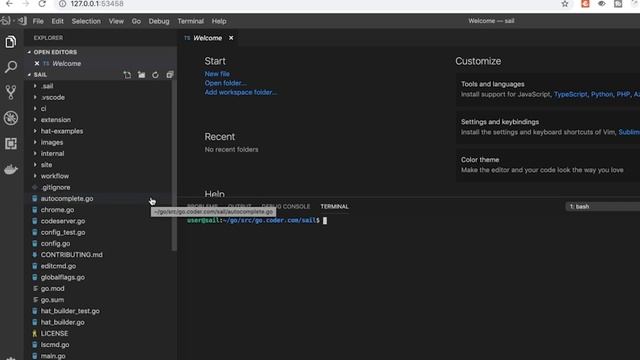
Task: Open the View menu
Action: click(116, 21)
